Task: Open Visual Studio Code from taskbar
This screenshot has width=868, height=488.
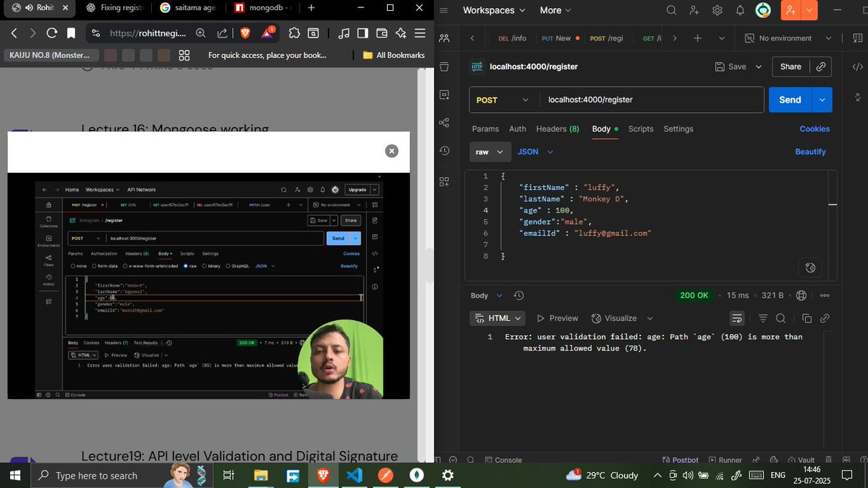Action: (354, 475)
